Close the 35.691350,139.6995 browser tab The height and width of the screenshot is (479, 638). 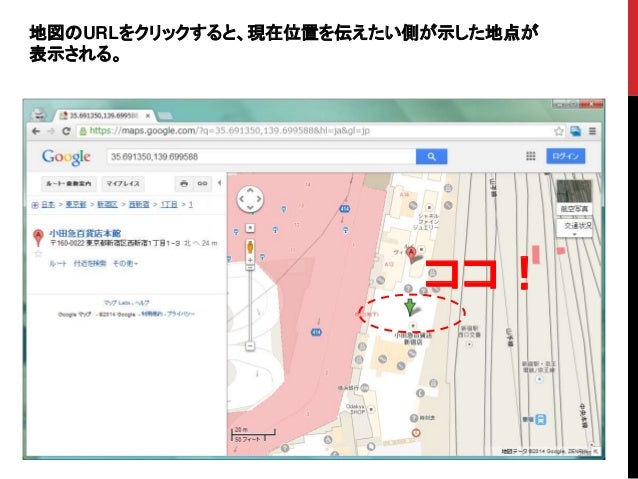click(148, 116)
